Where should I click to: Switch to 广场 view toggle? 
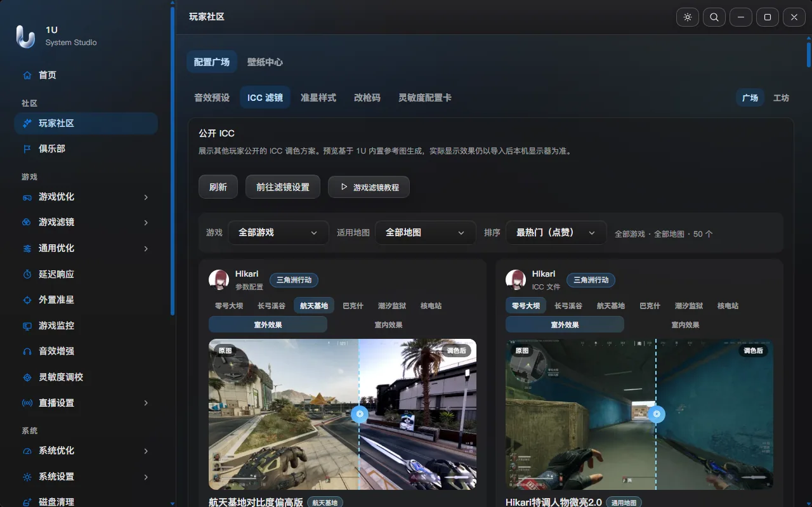[x=750, y=98]
